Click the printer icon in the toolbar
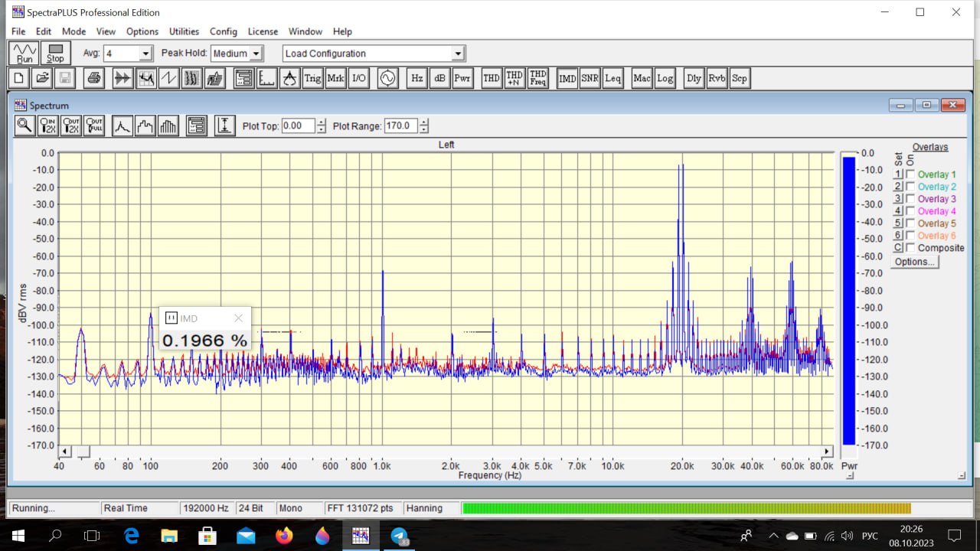The image size is (980, 551). pos(93,78)
